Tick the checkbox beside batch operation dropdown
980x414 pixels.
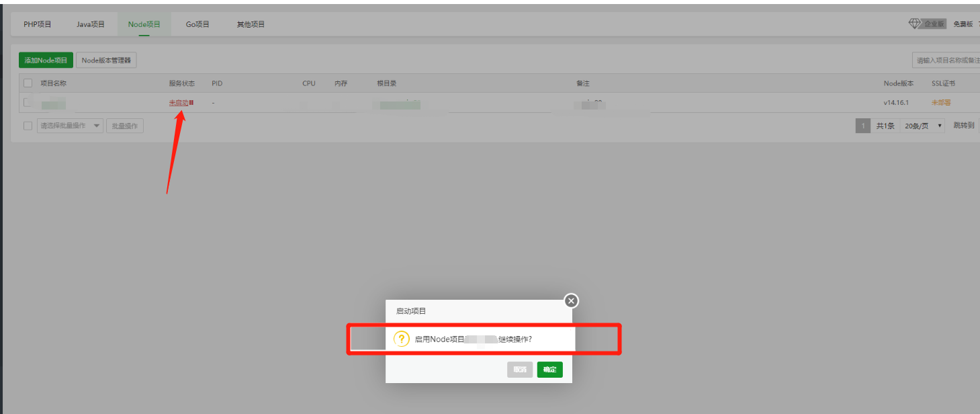click(28, 126)
